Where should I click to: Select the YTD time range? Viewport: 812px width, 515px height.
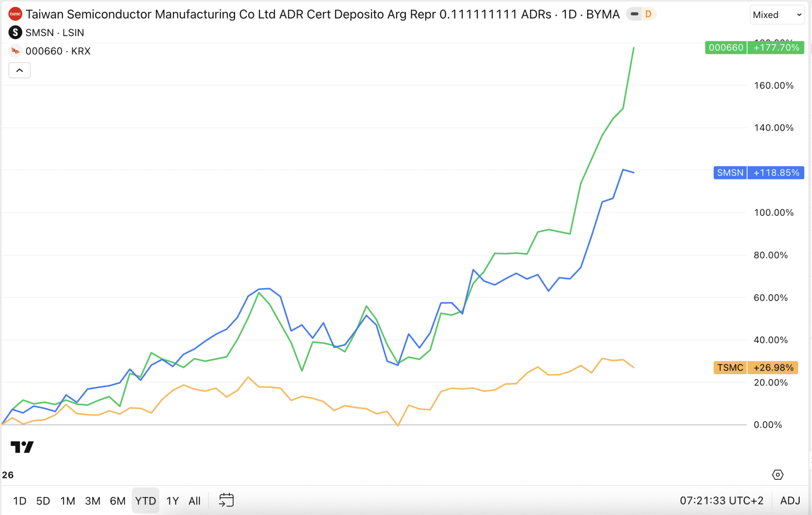click(x=146, y=501)
